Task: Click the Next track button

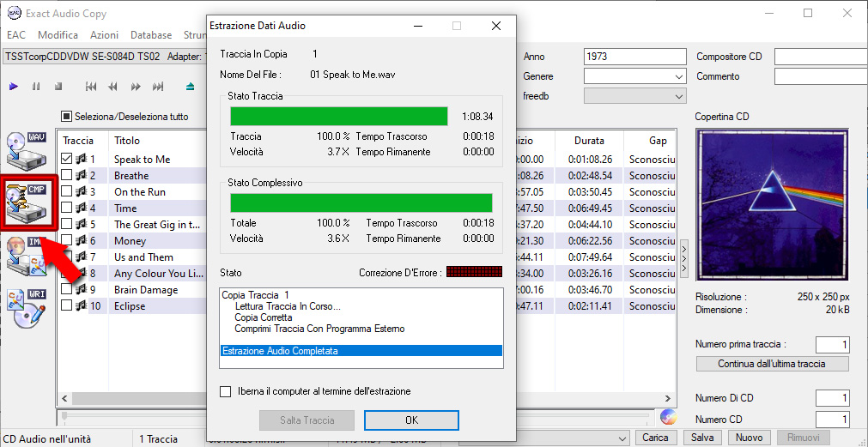Action: click(158, 87)
